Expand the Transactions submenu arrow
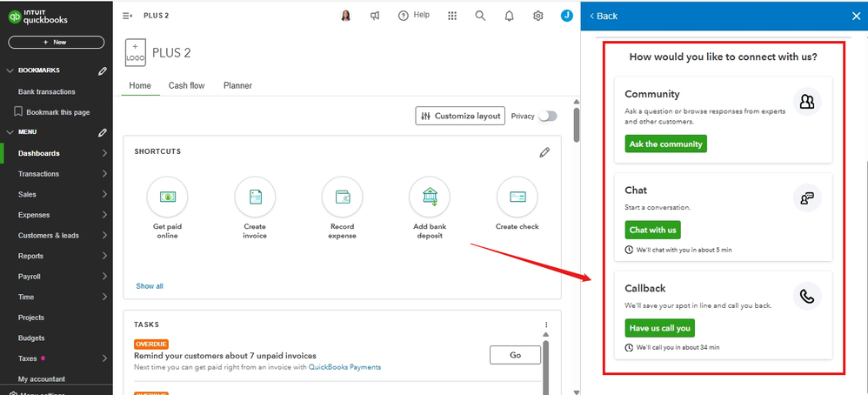The width and height of the screenshot is (868, 395). point(104,174)
